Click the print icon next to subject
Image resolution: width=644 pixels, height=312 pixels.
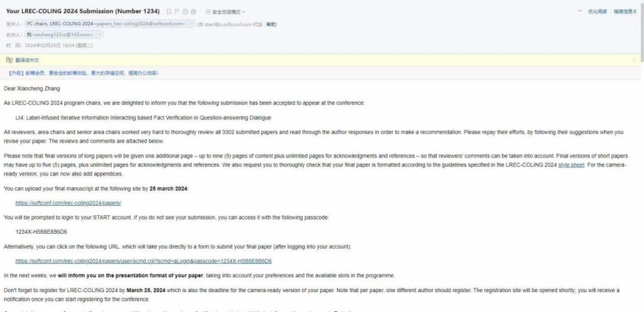(193, 12)
